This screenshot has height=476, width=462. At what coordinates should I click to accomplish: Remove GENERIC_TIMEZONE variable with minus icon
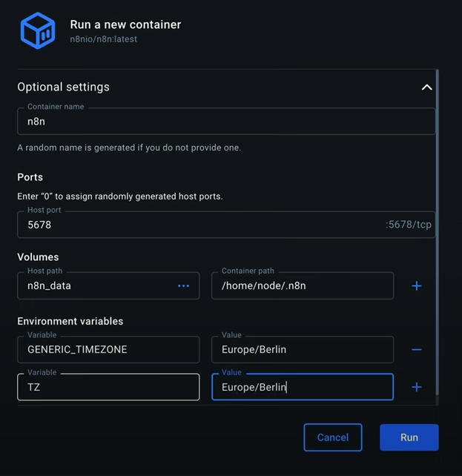click(x=417, y=349)
